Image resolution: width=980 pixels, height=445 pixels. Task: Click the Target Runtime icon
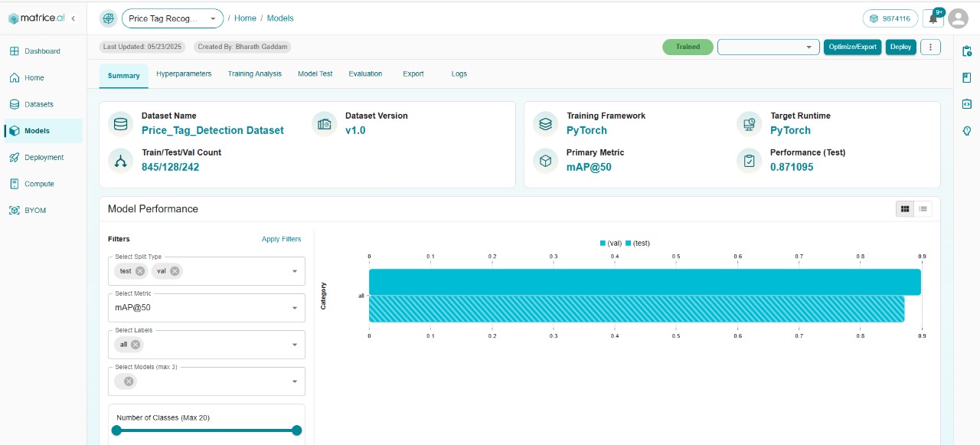tap(750, 123)
